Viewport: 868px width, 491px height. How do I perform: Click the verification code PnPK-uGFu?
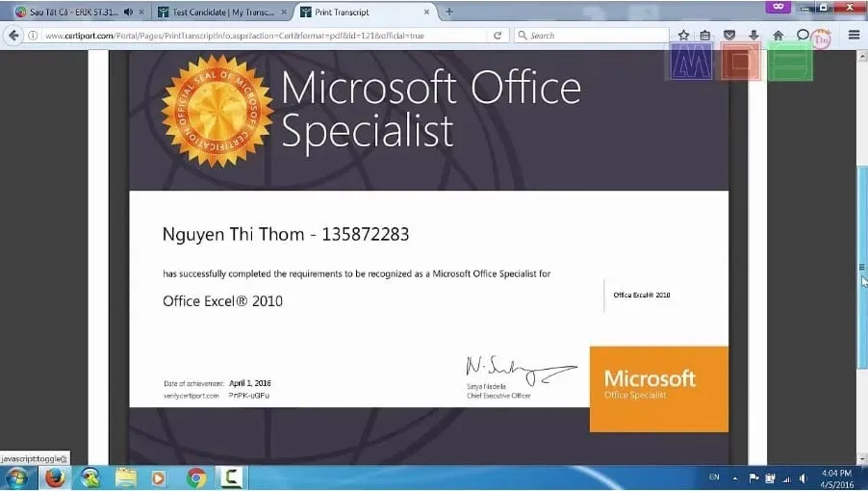tap(248, 396)
